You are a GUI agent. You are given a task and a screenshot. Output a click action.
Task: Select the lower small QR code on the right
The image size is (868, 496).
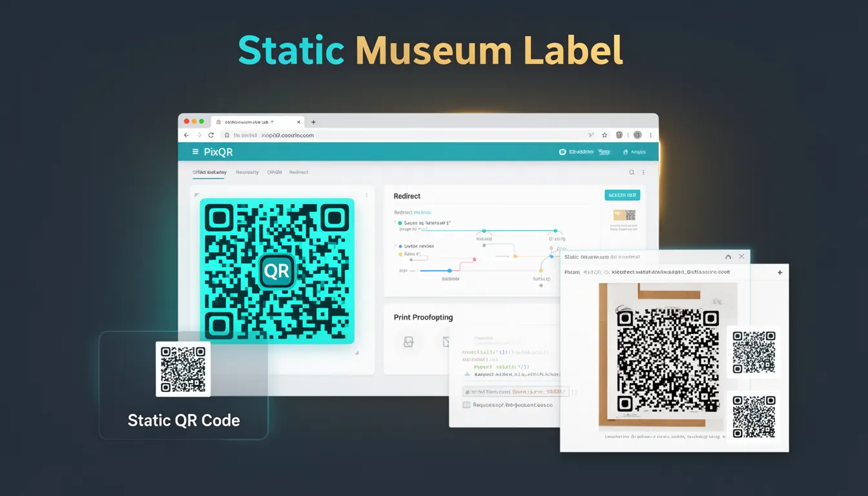754,417
